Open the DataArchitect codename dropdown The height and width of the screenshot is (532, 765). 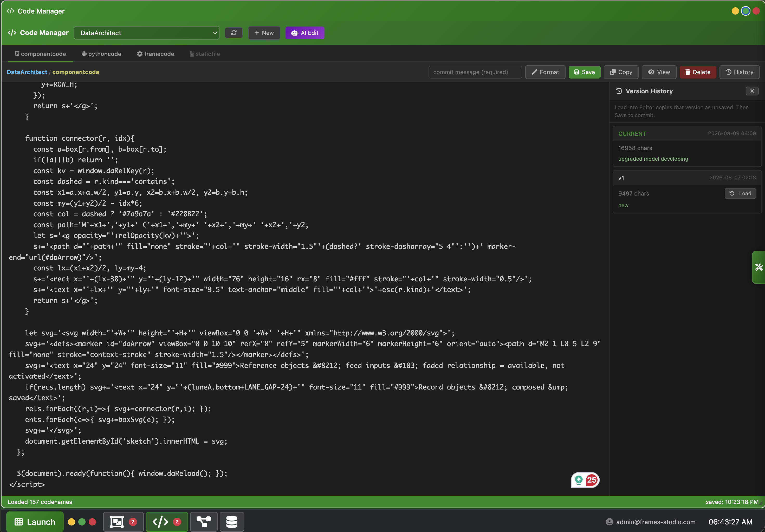click(147, 33)
